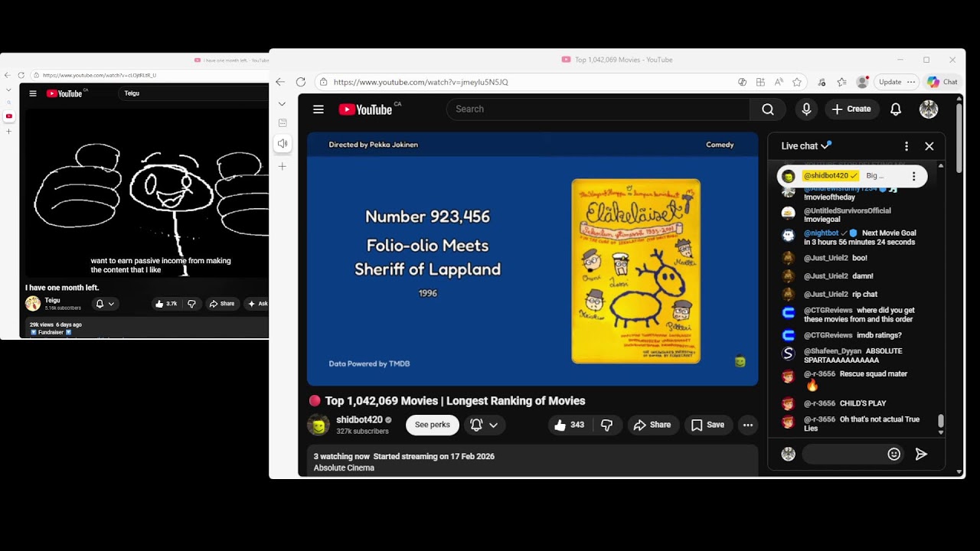Viewport: 980px width, 551px height.
Task: Click the search magnifier button in the front window
Action: pos(768,109)
